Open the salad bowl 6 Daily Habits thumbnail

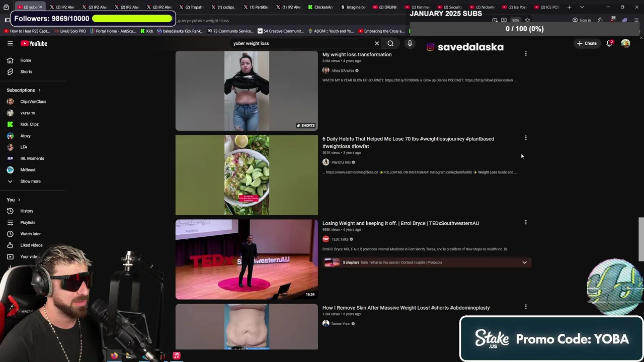pos(247,175)
